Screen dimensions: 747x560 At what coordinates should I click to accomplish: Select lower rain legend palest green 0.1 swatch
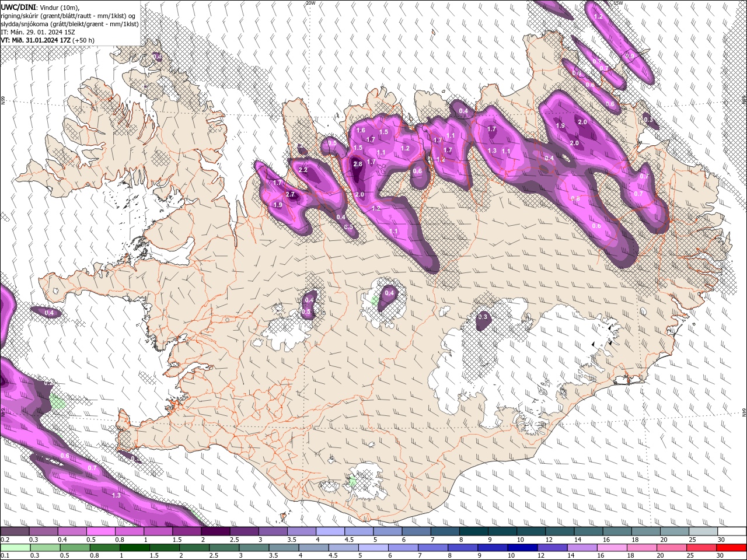coord(15,547)
